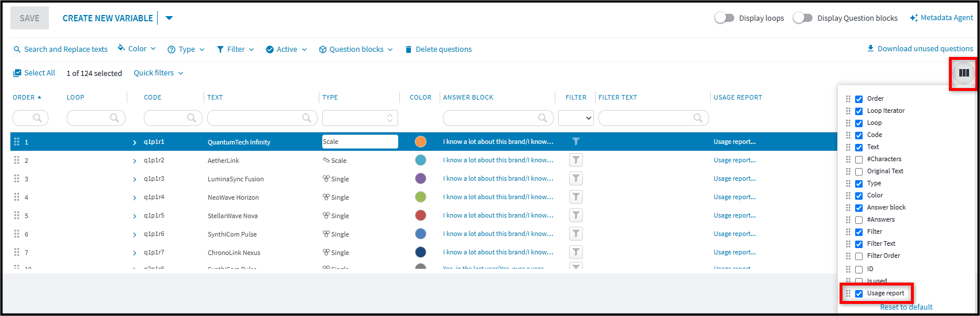Screen dimensions: 980x316
Task: Click Delete questions trash icon
Action: 409,50
